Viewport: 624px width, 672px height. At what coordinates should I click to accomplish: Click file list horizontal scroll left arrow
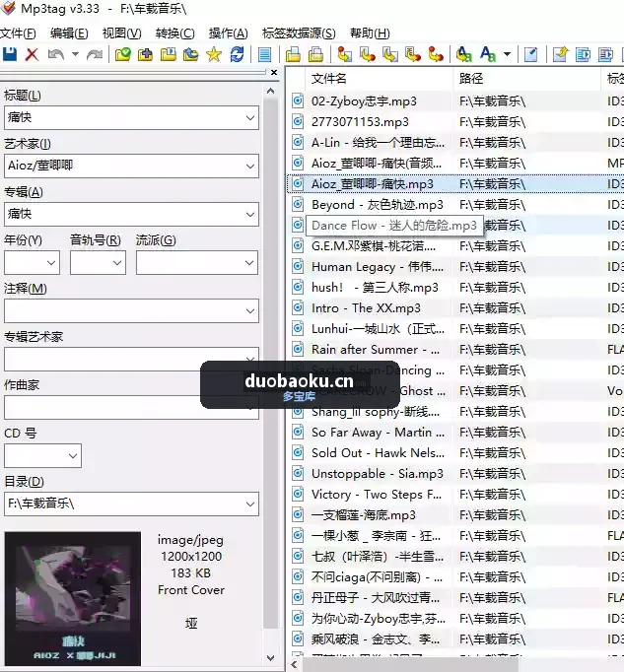click(x=294, y=665)
